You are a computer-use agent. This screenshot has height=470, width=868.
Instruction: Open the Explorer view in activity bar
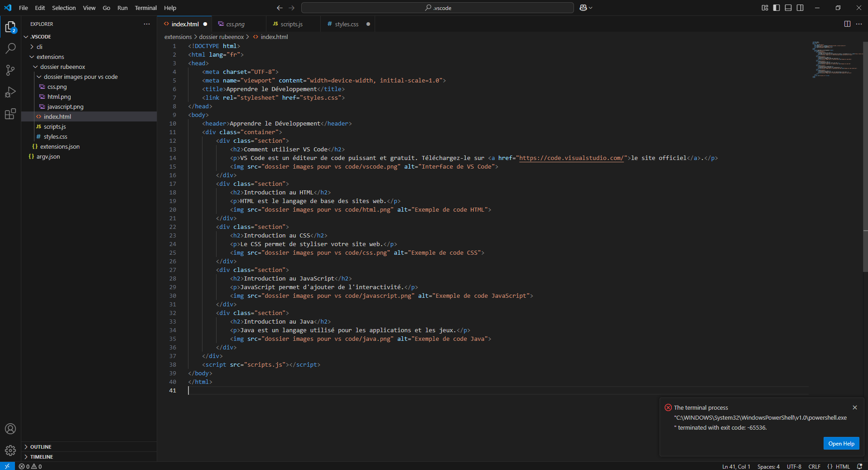point(10,27)
